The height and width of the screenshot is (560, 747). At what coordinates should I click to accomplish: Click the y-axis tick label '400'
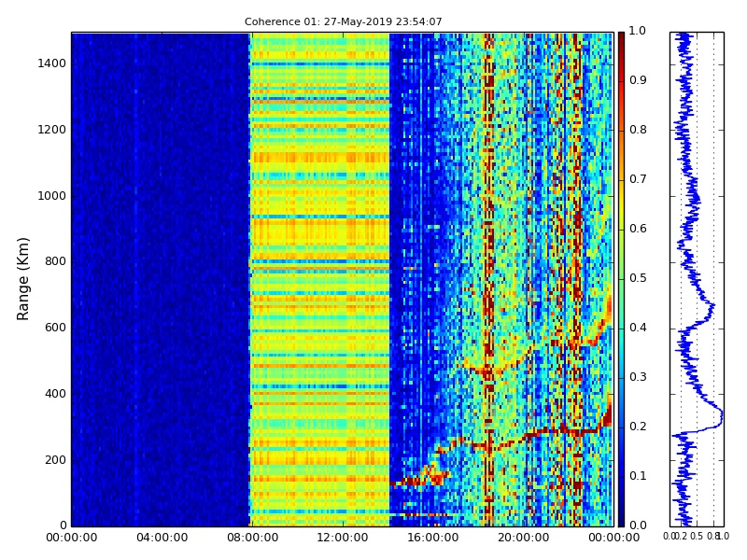pyautogui.click(x=56, y=394)
